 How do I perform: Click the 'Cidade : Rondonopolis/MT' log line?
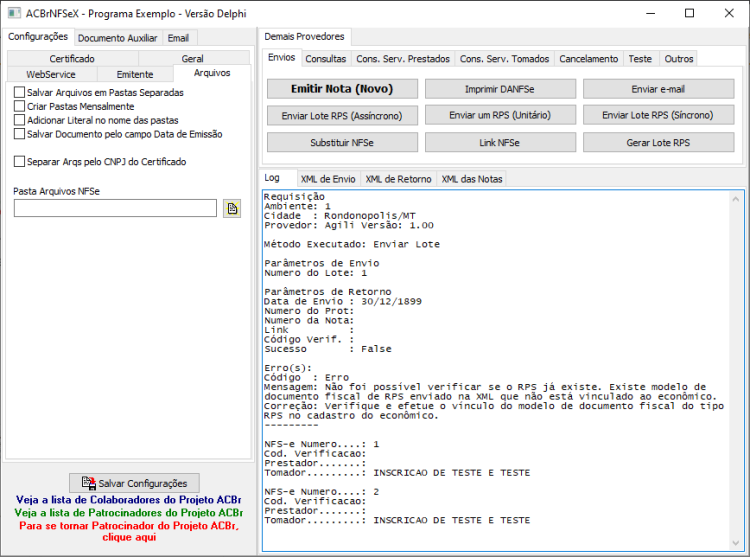point(340,216)
